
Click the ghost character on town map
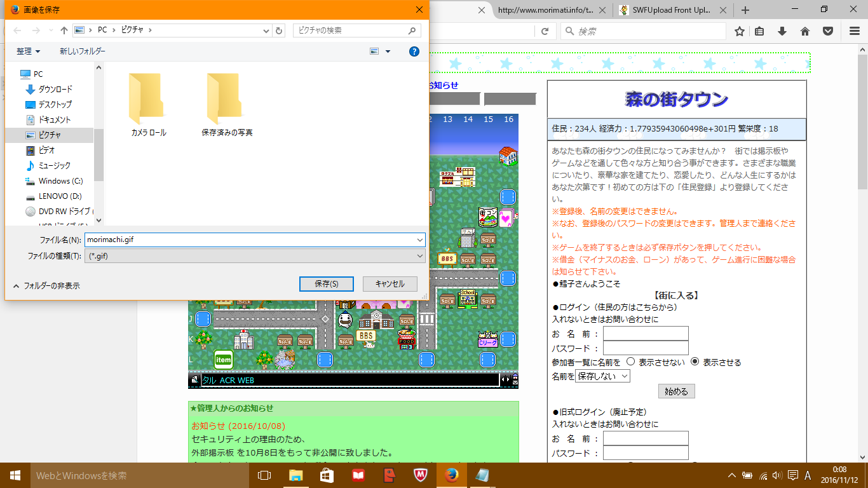click(345, 319)
